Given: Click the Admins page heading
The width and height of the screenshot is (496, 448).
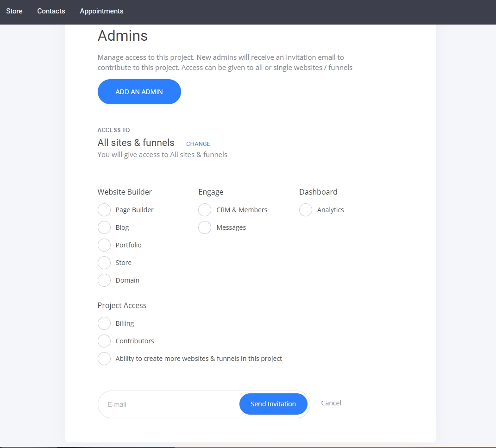Looking at the screenshot, I should tap(123, 36).
